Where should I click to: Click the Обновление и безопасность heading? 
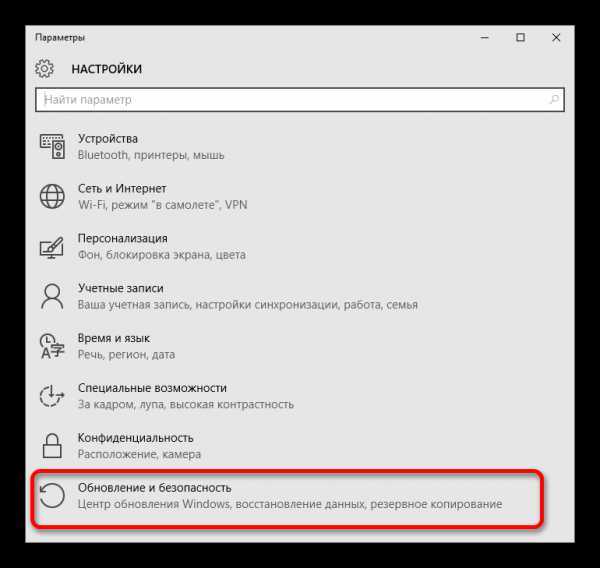click(155, 488)
